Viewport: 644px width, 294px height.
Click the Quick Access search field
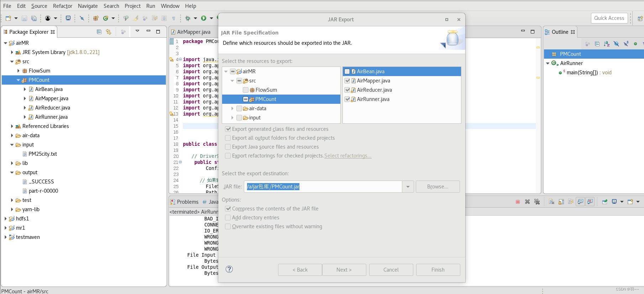point(609,18)
